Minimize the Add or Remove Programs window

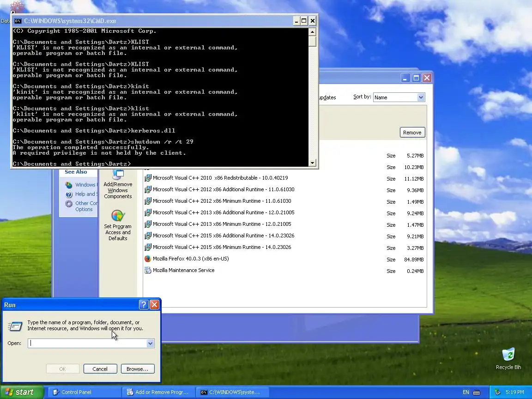[405, 78]
